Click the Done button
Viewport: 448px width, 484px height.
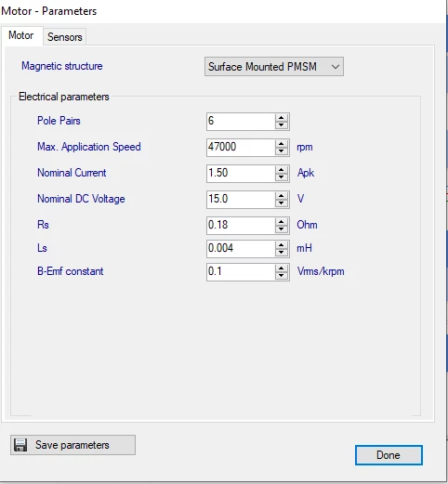coord(389,455)
